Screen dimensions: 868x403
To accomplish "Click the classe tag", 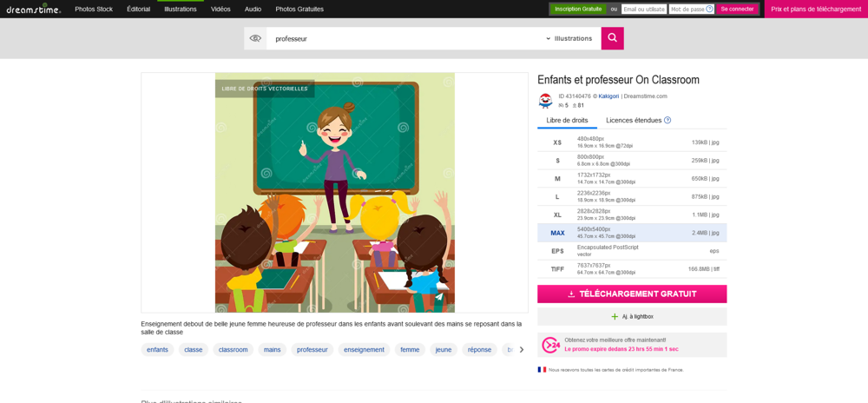I will coord(194,349).
